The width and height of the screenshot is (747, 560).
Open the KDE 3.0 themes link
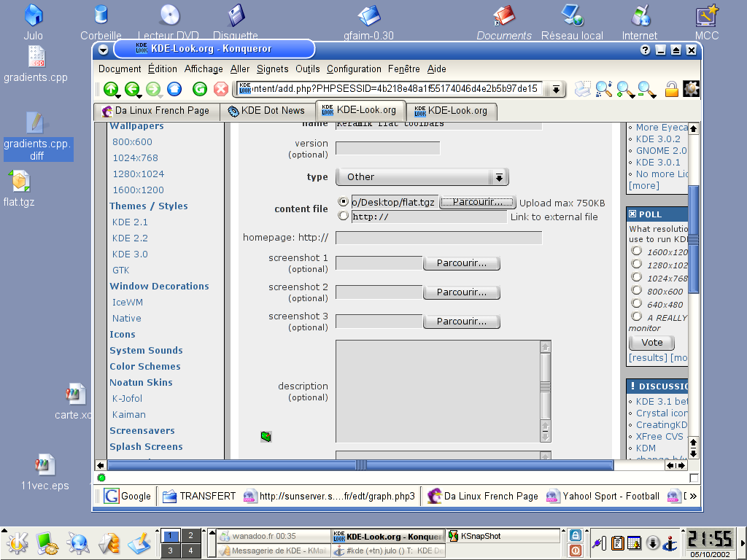point(130,254)
